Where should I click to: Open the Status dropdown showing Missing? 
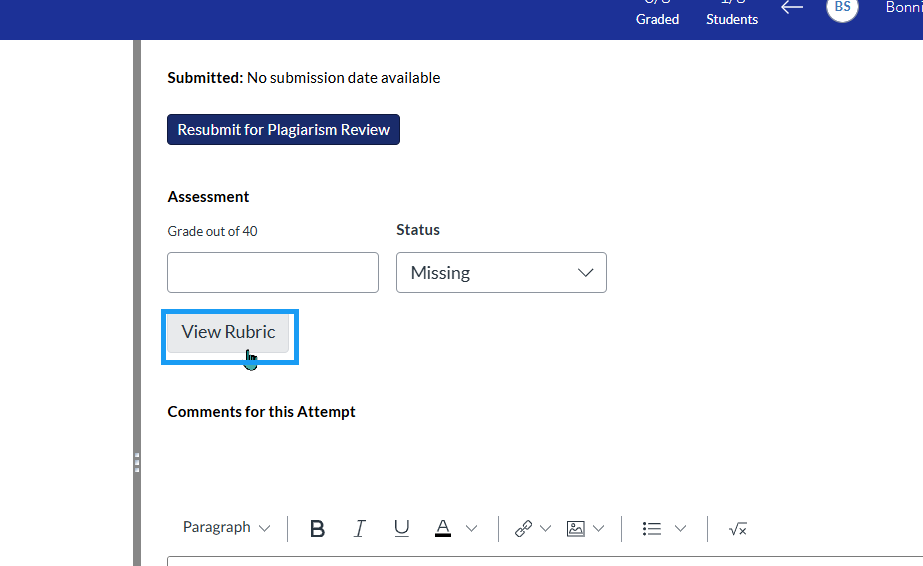coord(502,272)
